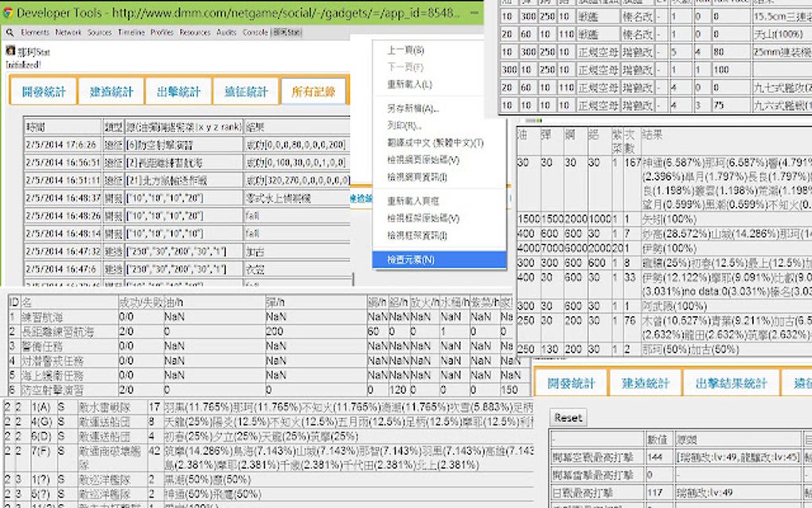Select the 那珂Stat tab in Developer Tools

[287, 33]
